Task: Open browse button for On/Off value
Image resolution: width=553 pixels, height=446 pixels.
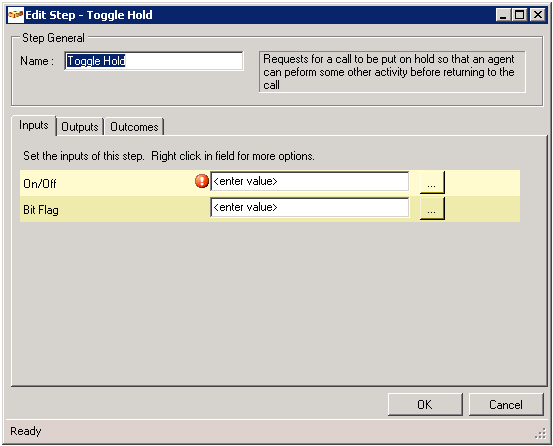Action: (x=432, y=182)
